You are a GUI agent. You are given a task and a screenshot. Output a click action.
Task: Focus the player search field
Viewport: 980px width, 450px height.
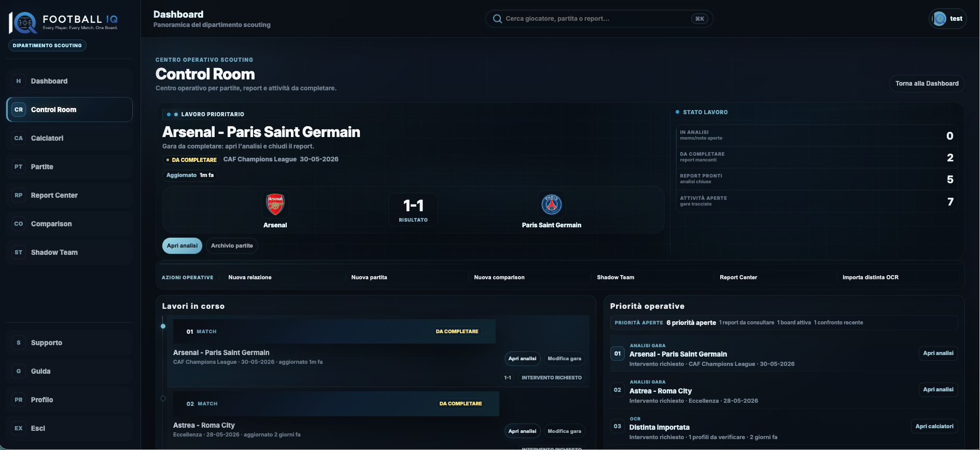click(x=599, y=19)
